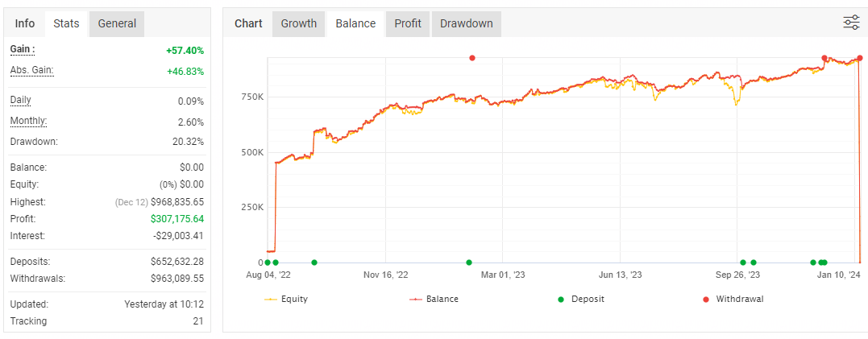Screen dimensions: 868x339
Task: Click the 2.60% monthly value
Action: [191, 122]
